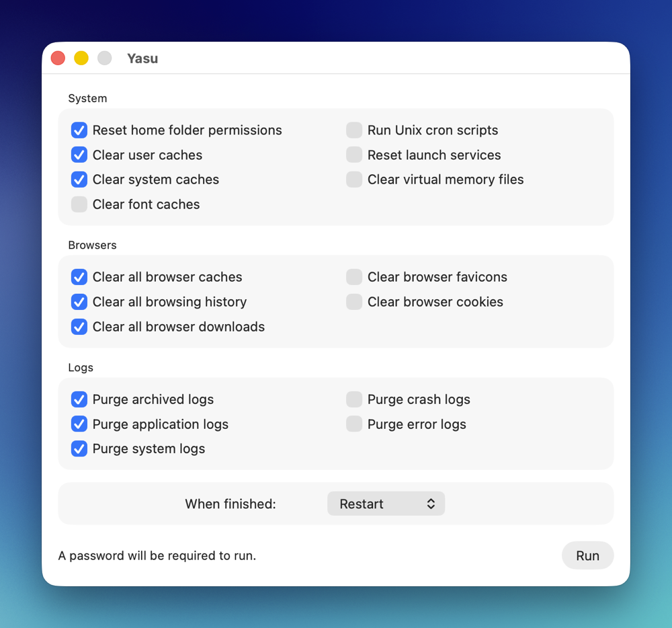
Task: Uncheck "Clear all browsing history"
Action: pos(79,301)
